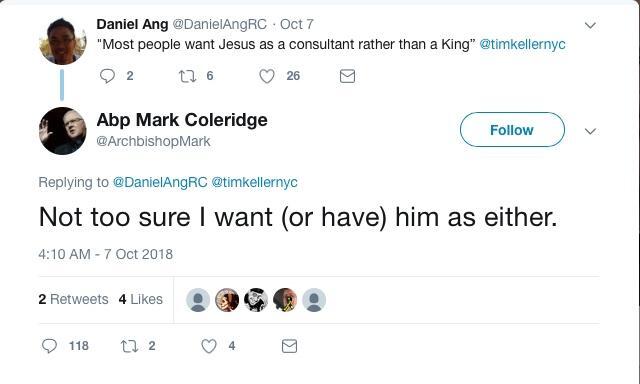Viewport: 640px width, 384px height.
Task: Share Coleridge's reply via envelope icon
Action: (289, 346)
